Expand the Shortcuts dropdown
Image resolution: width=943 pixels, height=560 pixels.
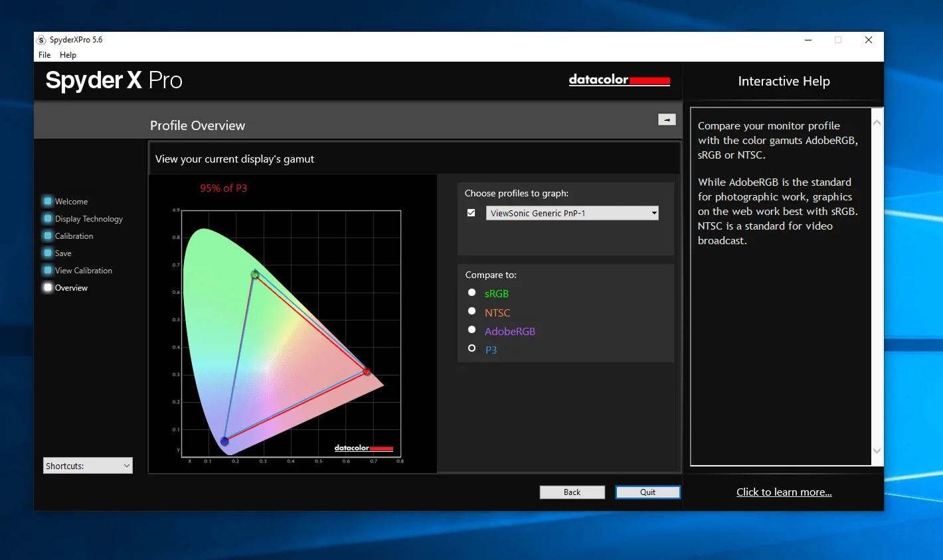click(x=88, y=466)
